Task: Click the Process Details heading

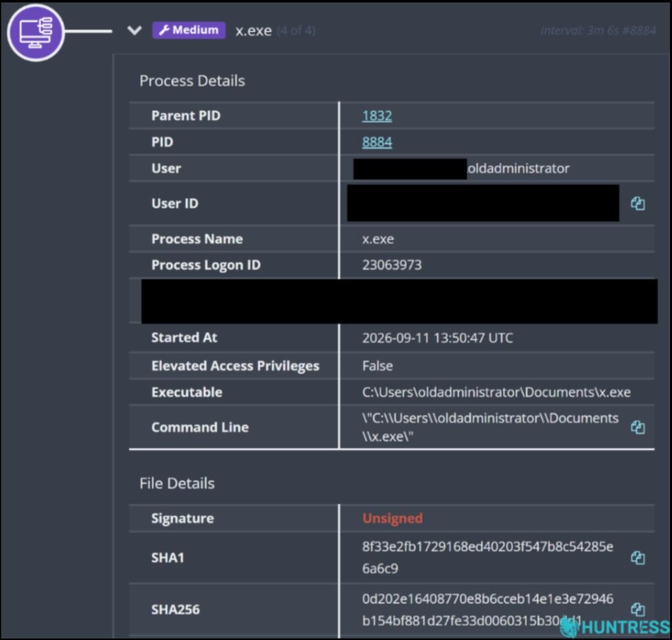Action: pos(192,81)
